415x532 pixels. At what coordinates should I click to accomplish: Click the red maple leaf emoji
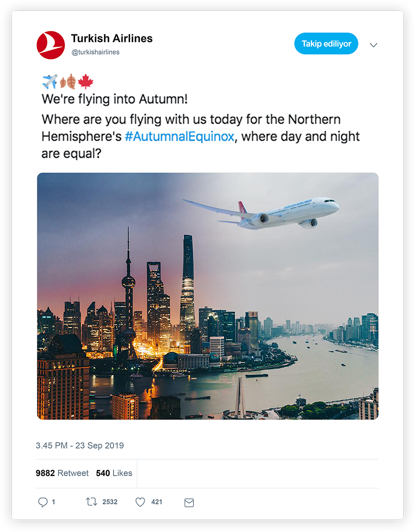85,81
